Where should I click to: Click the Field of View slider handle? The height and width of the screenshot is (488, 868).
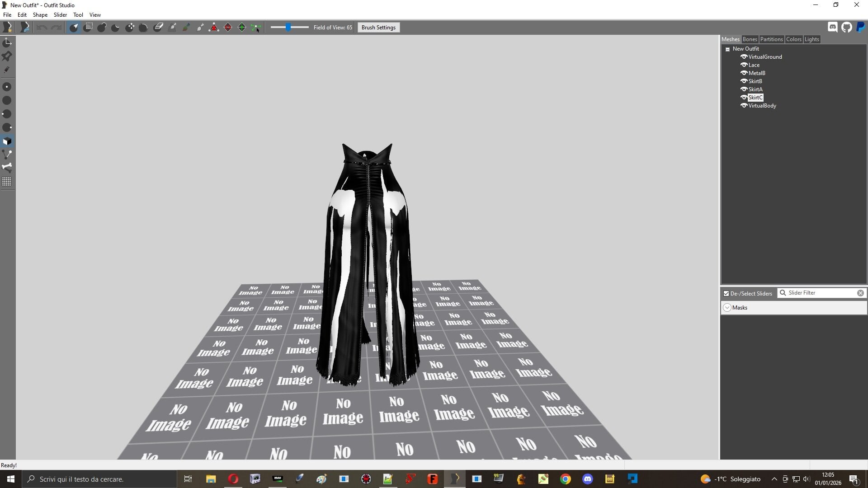click(288, 28)
